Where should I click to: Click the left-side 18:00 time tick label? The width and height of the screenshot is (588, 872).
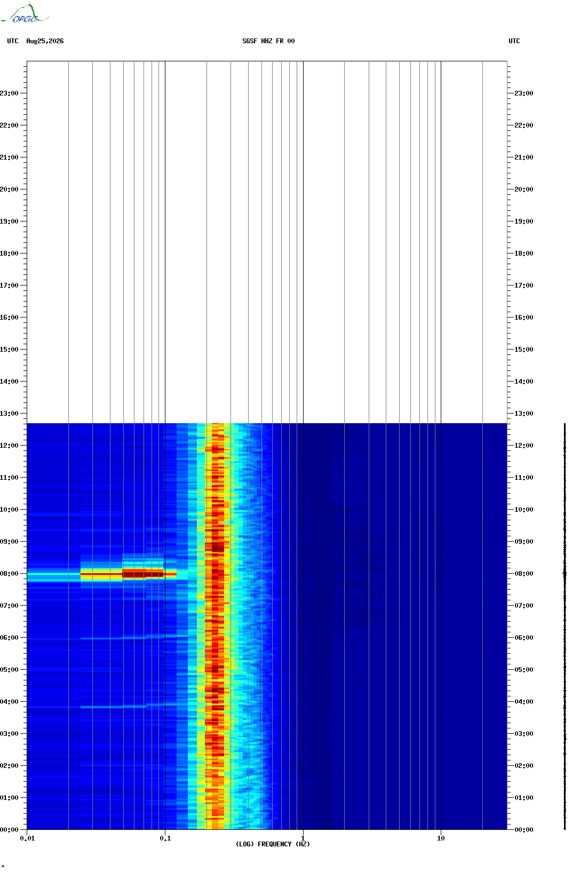(9, 253)
